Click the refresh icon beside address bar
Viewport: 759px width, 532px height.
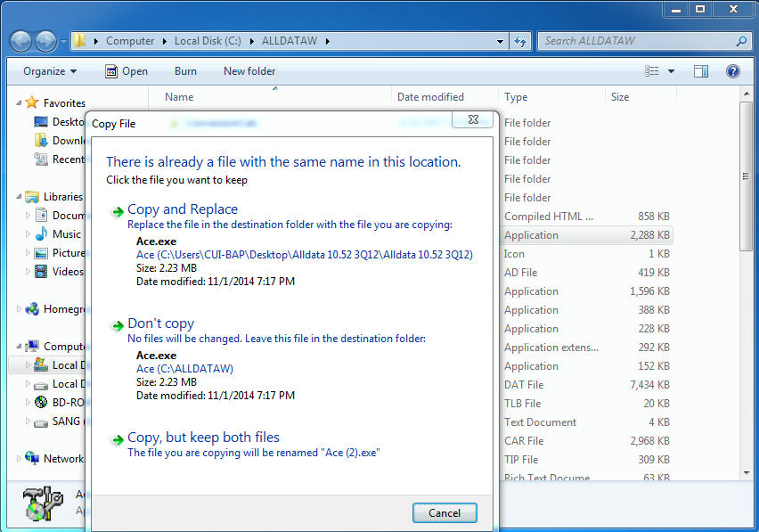click(520, 42)
